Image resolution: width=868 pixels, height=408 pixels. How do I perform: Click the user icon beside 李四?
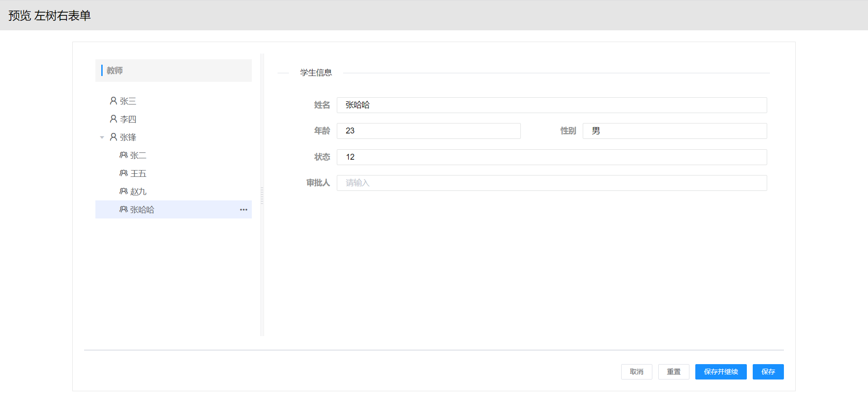(x=113, y=119)
